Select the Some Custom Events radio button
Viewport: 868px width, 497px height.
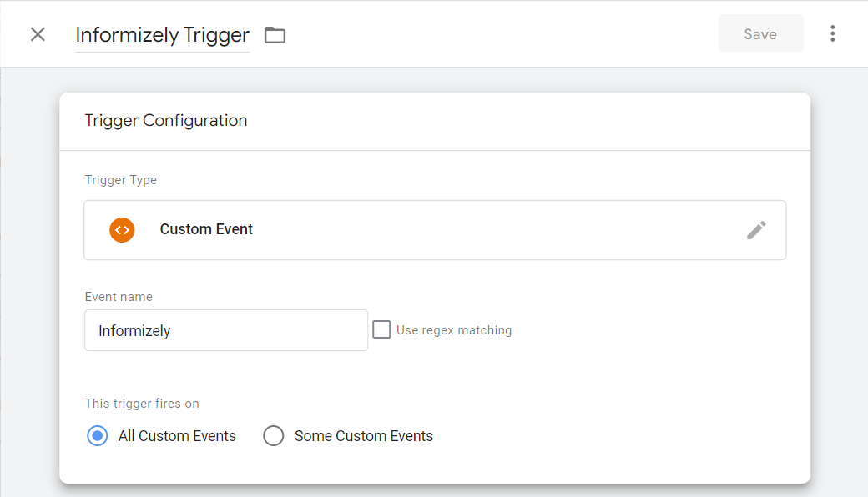coord(274,435)
